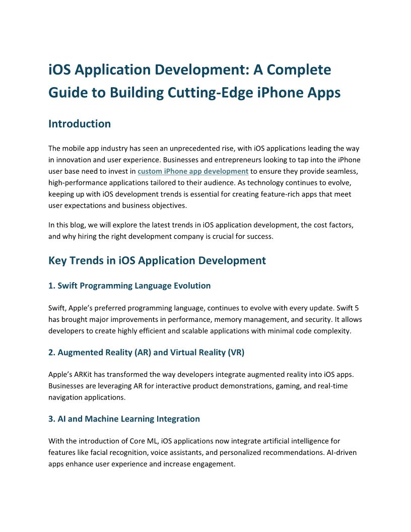
Task: Click the Augmented Reality (AR) and Virtual Reality (VR) subheading
Action: click(146, 352)
